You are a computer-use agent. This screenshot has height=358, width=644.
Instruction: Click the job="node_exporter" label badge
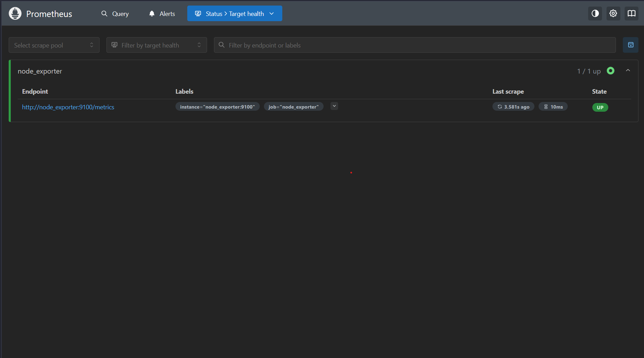[x=294, y=107]
